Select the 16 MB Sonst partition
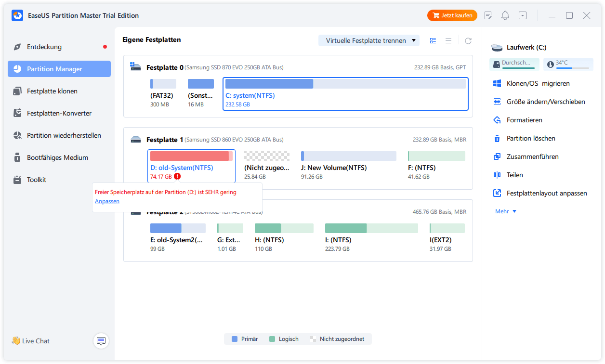The width and height of the screenshot is (605, 364). [x=201, y=94]
